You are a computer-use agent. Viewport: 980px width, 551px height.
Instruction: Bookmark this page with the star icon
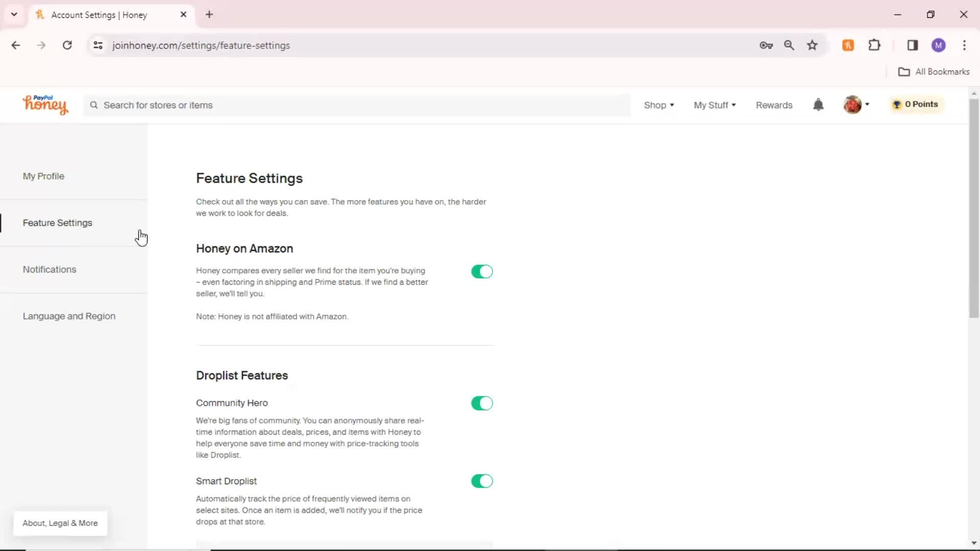812,45
